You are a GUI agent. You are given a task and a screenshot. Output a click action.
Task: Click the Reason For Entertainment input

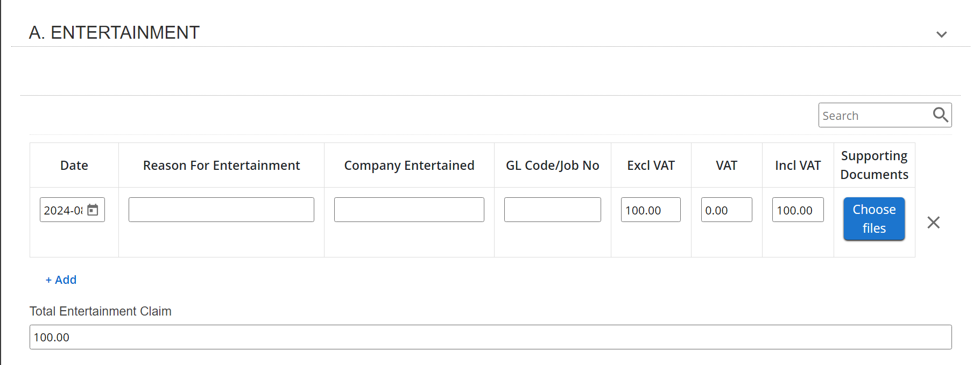click(221, 210)
